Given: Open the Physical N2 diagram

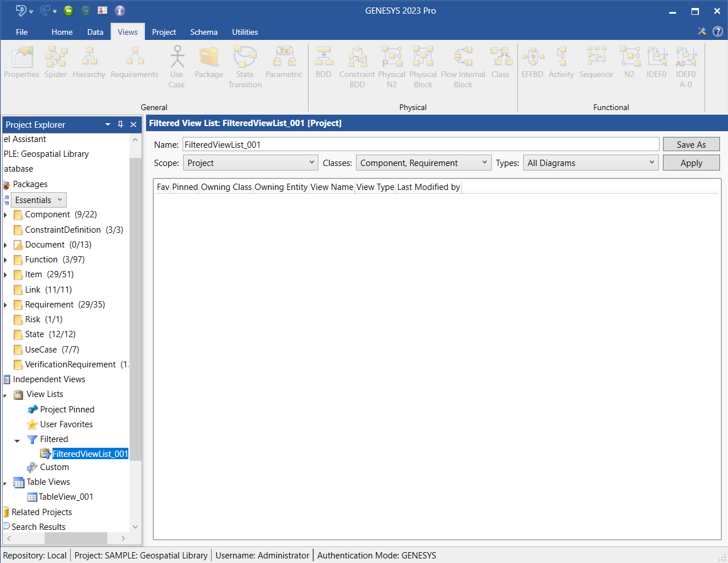Looking at the screenshot, I should [392, 67].
